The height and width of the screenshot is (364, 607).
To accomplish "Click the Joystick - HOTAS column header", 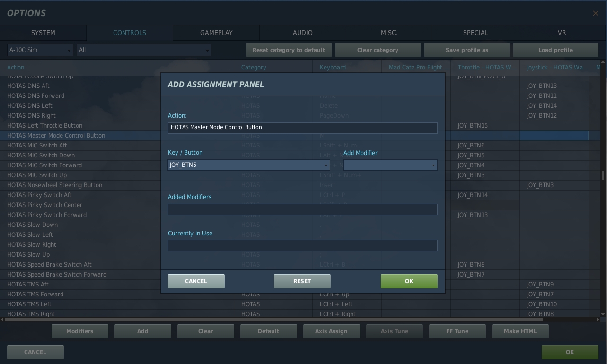I will 554,67.
